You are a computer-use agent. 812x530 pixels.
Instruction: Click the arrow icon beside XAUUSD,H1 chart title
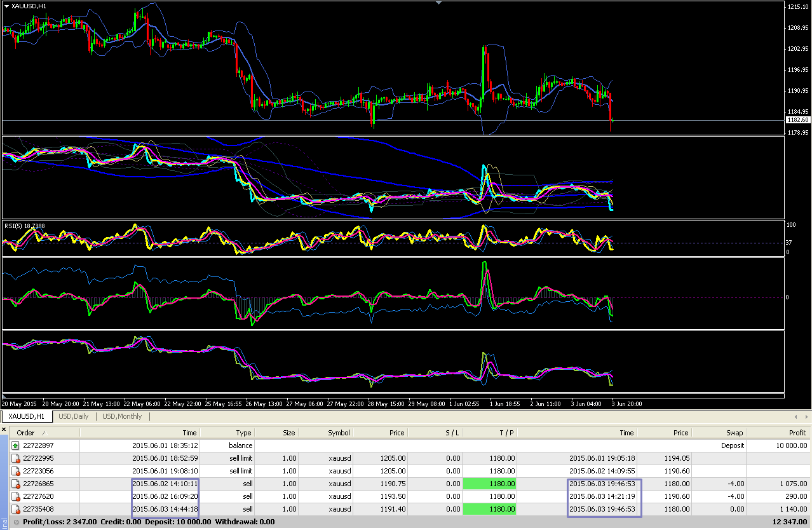(x=6, y=6)
